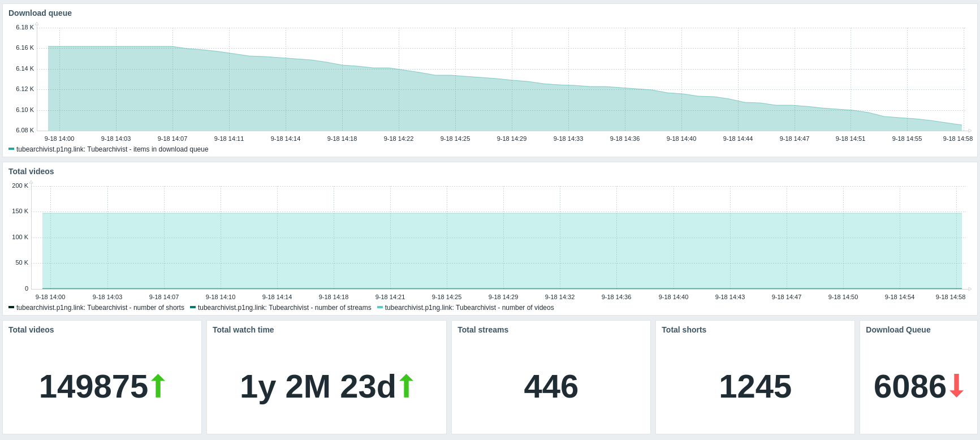This screenshot has width=980, height=440.
Task: Click the 6.08 K y-axis label
Action: [25, 130]
